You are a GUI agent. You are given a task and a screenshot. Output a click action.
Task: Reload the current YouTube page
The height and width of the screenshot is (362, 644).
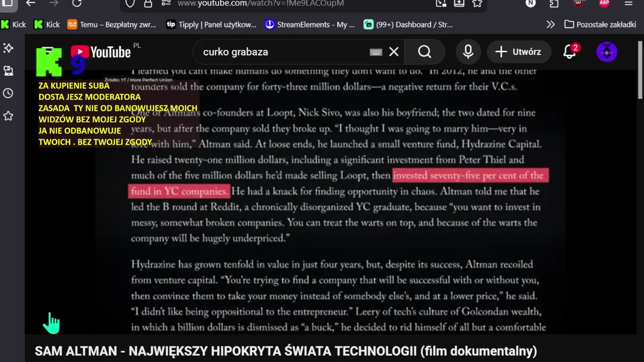point(77,3)
